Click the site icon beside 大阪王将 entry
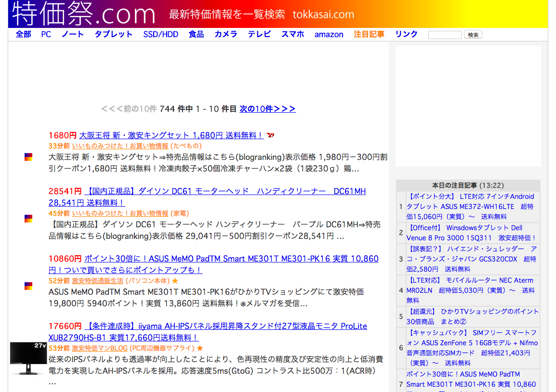This screenshot has width=556, height=392. click(x=28, y=157)
